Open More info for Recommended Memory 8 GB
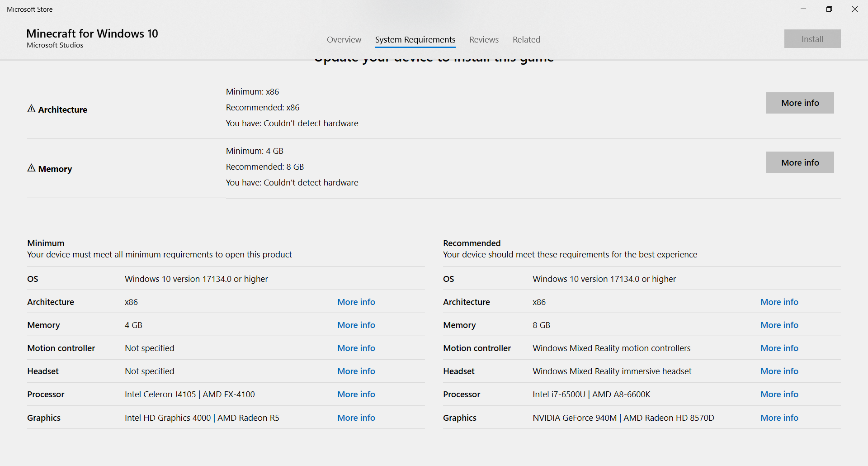The width and height of the screenshot is (868, 466). coord(779,325)
